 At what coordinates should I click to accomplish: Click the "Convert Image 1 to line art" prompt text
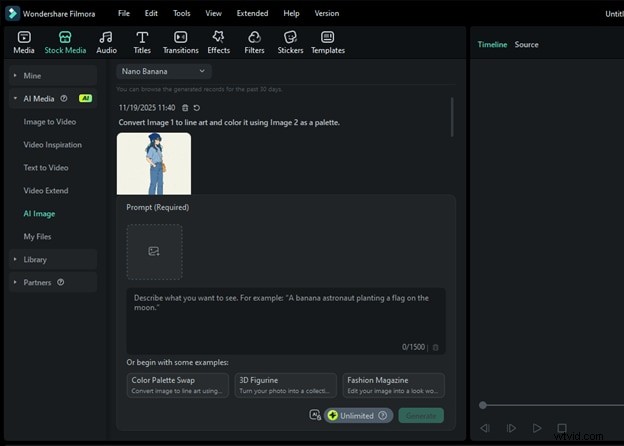pos(229,123)
